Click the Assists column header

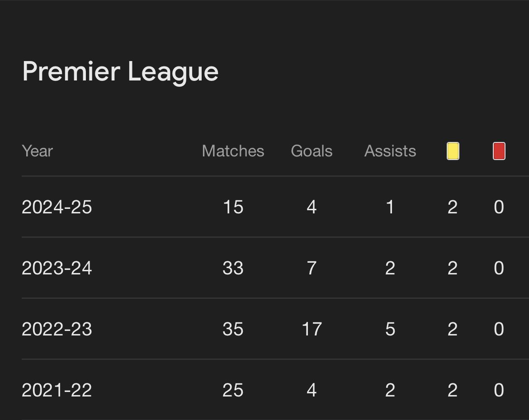[x=390, y=151]
